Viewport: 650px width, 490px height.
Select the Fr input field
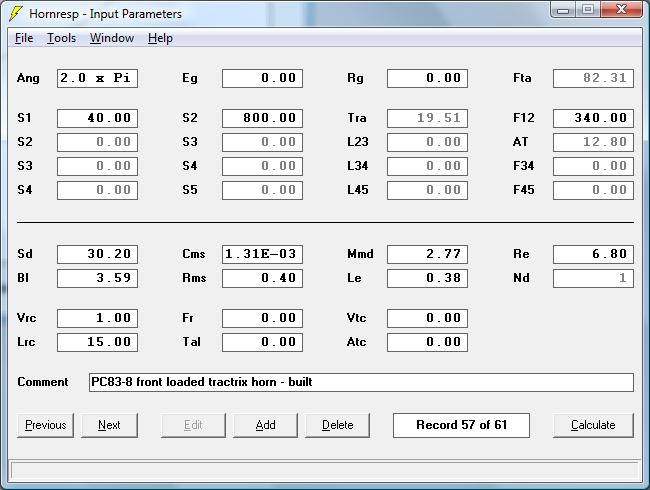click(262, 318)
